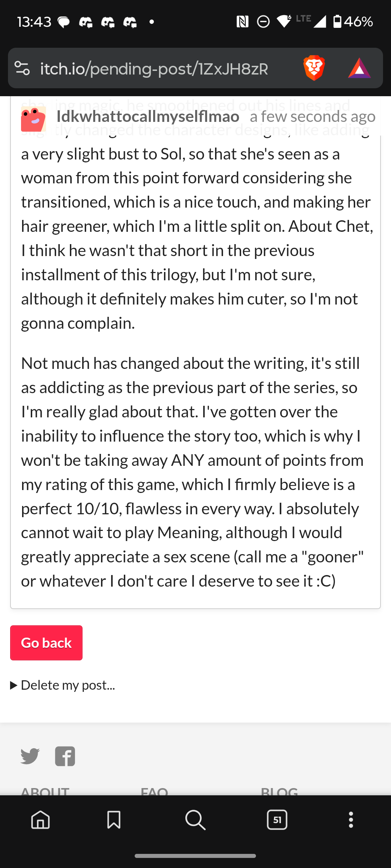Open the bookmarks icon in bottom bar

pos(114,820)
